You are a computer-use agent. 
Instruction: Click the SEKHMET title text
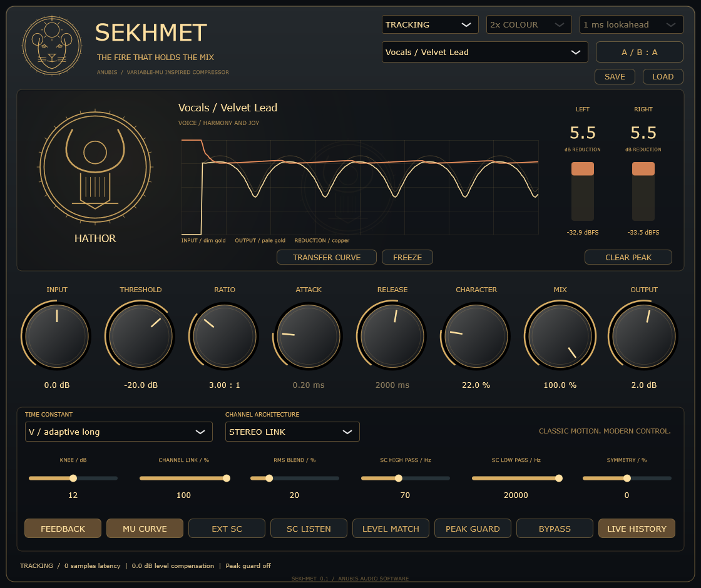coord(151,33)
